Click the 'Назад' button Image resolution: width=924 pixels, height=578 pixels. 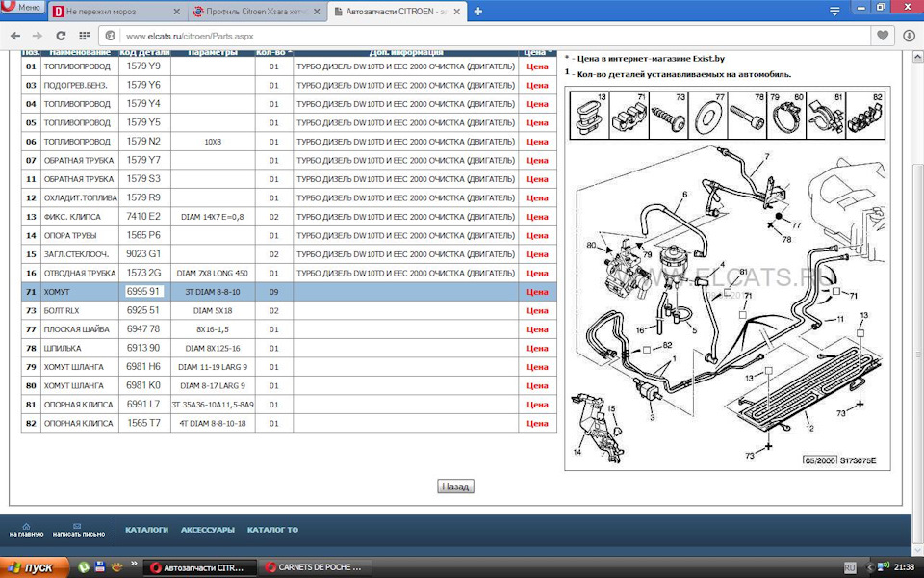pos(455,486)
